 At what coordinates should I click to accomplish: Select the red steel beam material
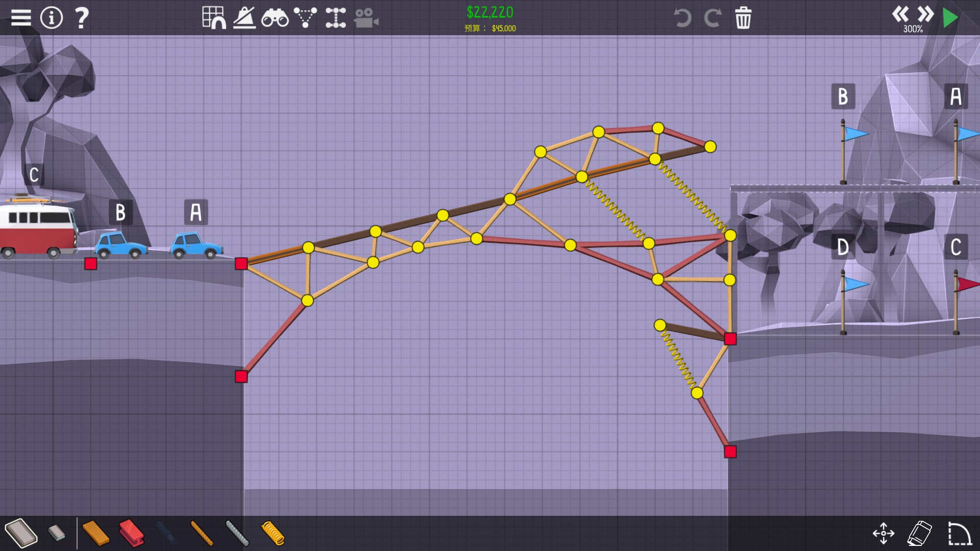(x=131, y=533)
